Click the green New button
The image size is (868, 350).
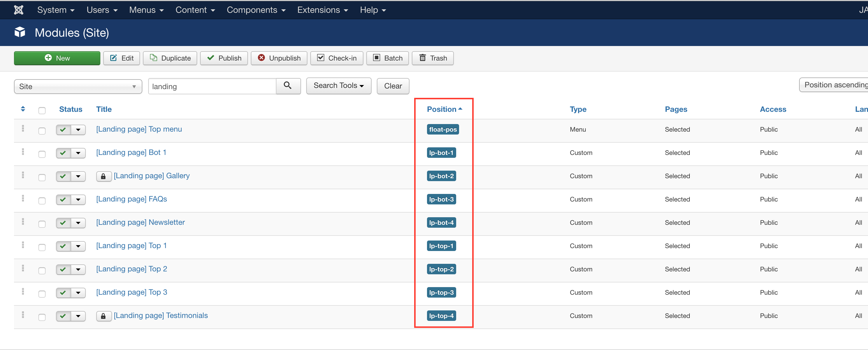click(57, 58)
